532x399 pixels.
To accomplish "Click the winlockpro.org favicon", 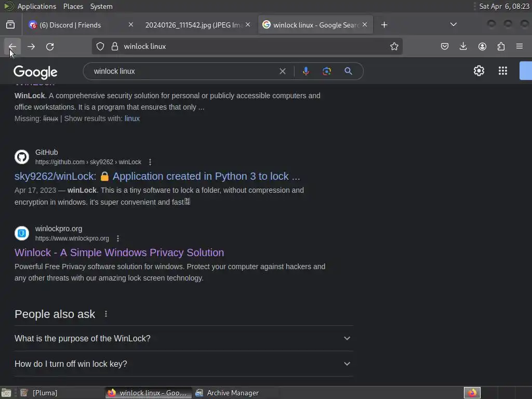I will point(22,233).
